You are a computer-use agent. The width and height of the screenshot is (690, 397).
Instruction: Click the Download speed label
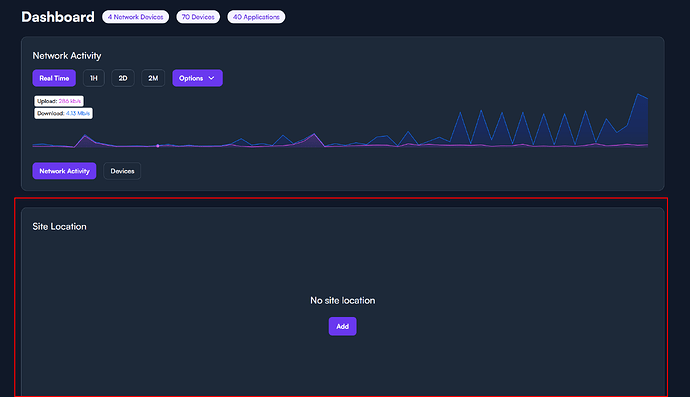pyautogui.click(x=63, y=114)
